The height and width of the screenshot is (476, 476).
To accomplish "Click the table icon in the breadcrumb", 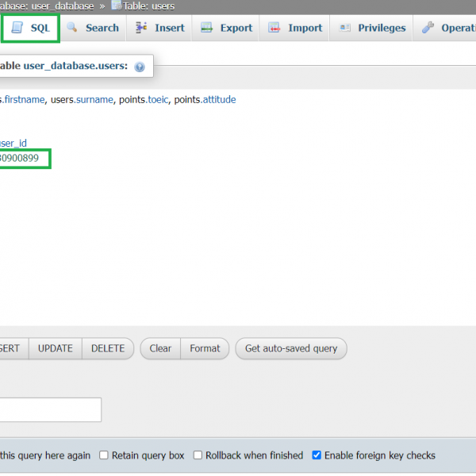I will [117, 6].
